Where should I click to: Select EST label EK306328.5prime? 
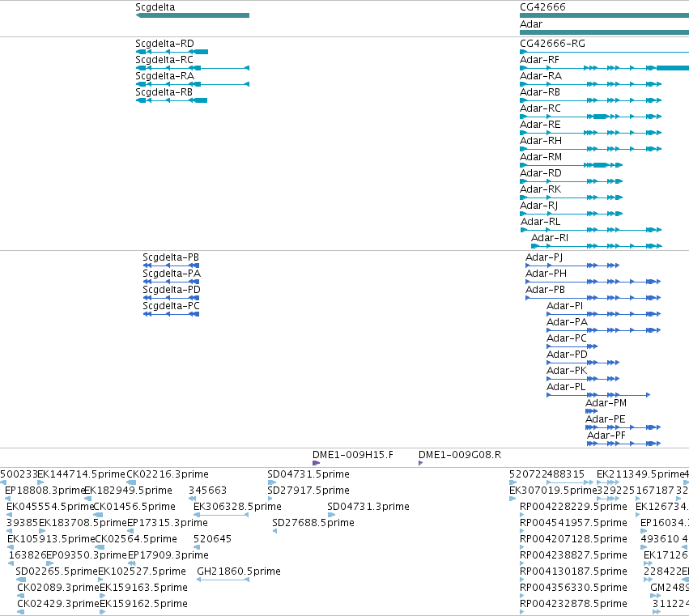coord(237,507)
